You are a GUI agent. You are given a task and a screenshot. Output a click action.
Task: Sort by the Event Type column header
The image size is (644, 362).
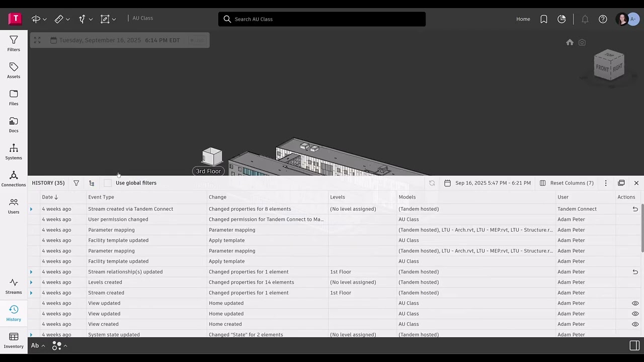pos(101,197)
